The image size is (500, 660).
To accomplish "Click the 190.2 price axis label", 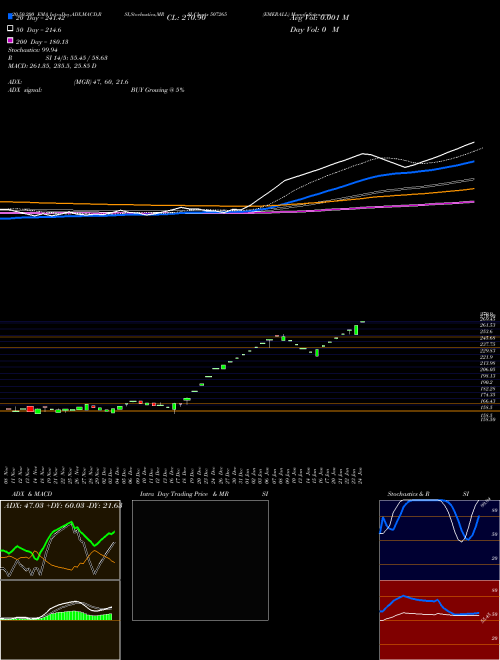I will point(487,382).
